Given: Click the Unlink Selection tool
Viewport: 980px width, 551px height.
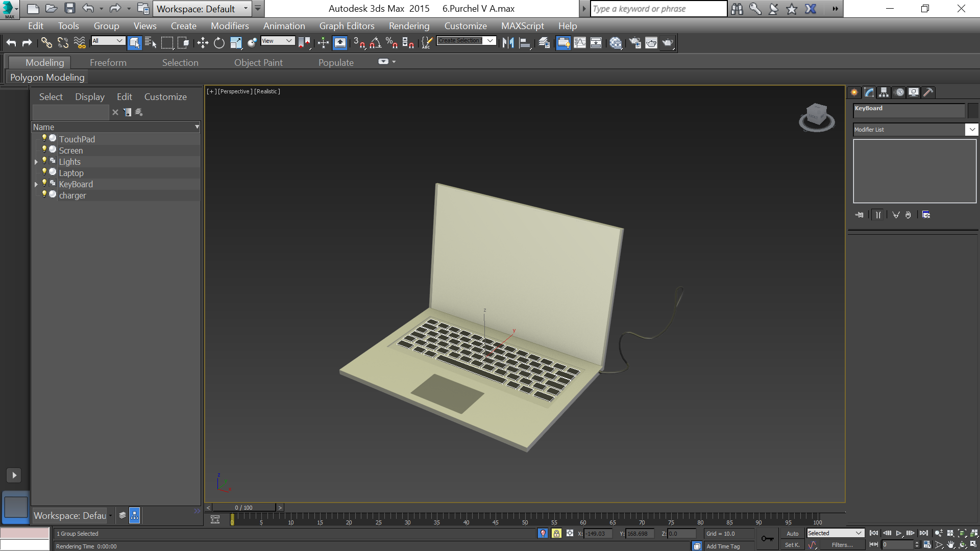Looking at the screenshot, I should (63, 43).
